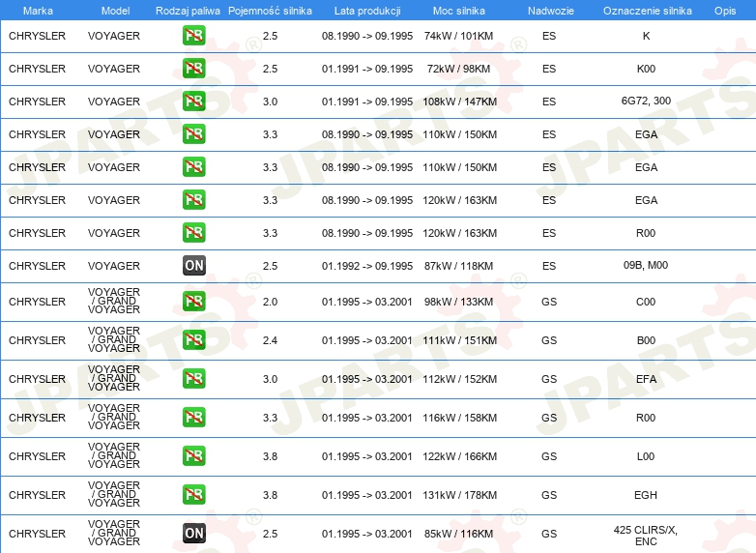Select the engine power cell 131kW / 178KM

[x=459, y=495]
